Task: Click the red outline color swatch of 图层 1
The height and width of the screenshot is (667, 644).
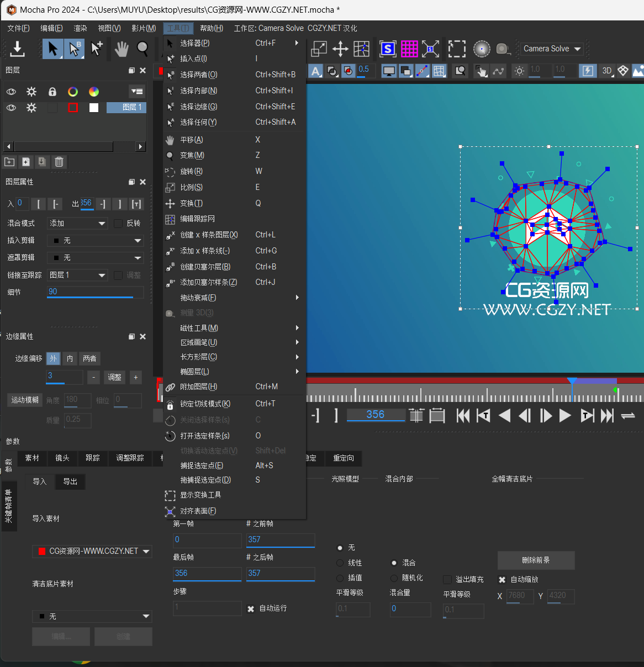Action: 73,108
